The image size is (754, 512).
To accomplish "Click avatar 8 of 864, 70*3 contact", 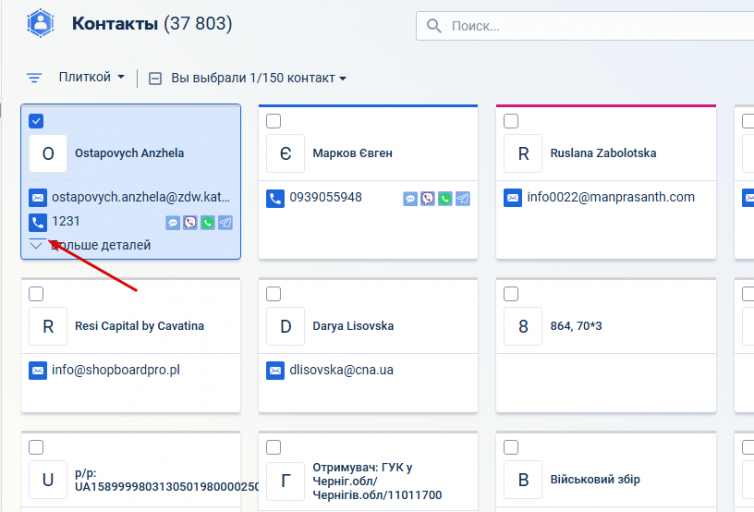I will 523,326.
